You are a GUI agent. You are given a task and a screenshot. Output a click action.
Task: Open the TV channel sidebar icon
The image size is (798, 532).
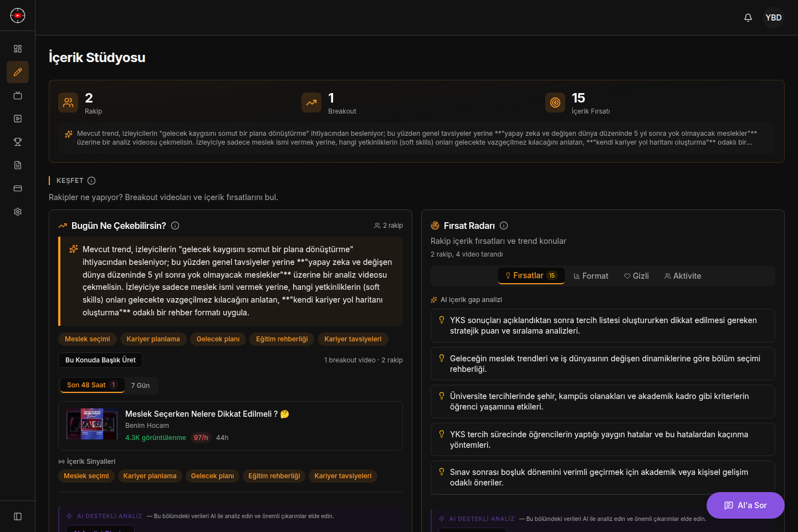point(18,95)
